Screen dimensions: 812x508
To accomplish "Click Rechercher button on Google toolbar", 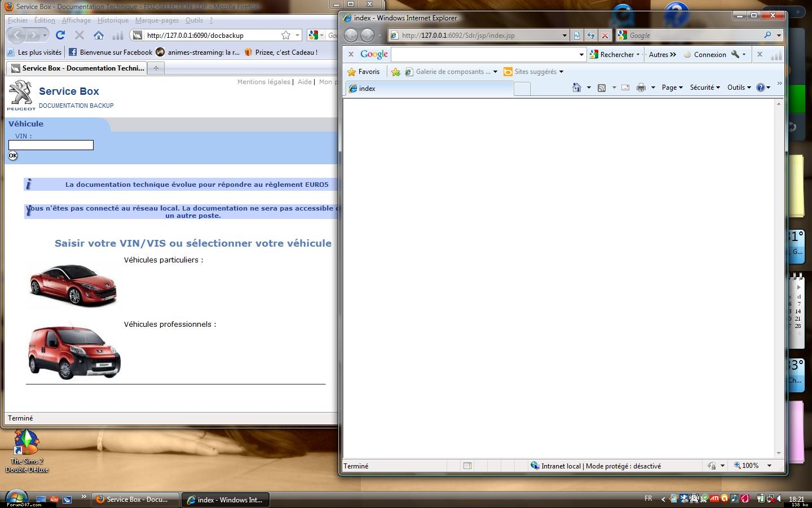I will (x=615, y=54).
